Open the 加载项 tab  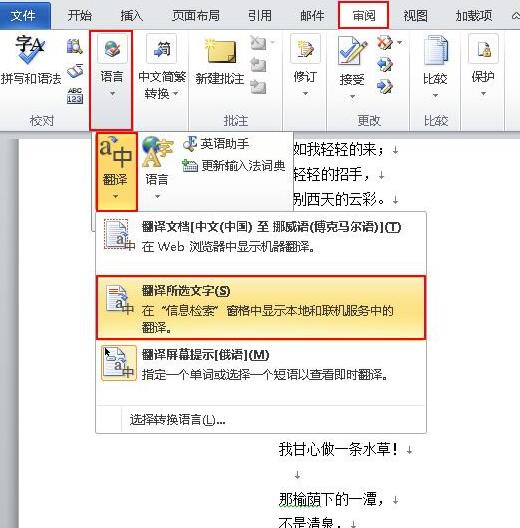[x=474, y=15]
